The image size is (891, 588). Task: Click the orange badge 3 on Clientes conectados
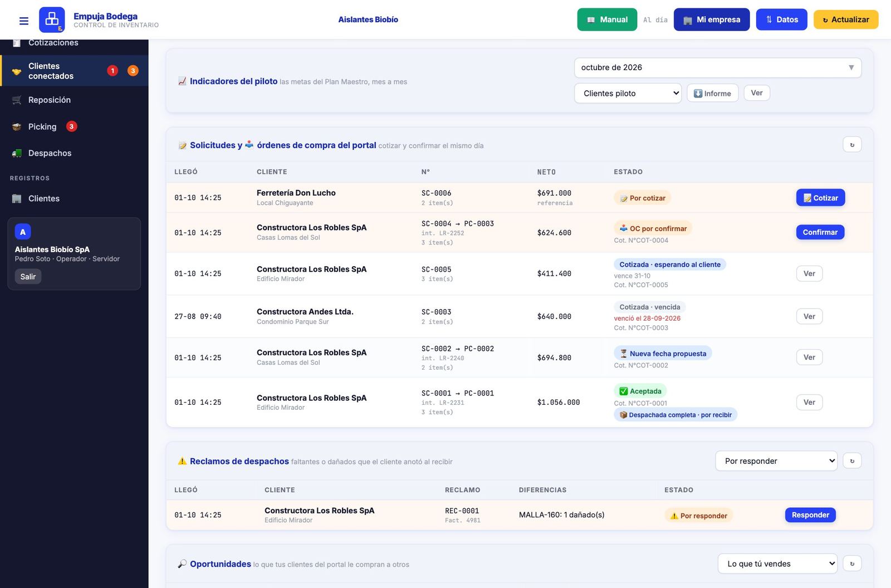133,71
